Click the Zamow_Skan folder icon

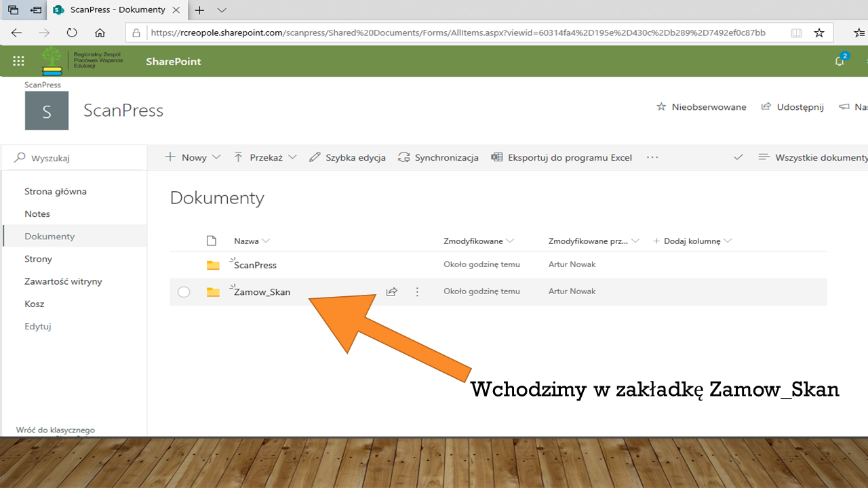click(x=213, y=292)
